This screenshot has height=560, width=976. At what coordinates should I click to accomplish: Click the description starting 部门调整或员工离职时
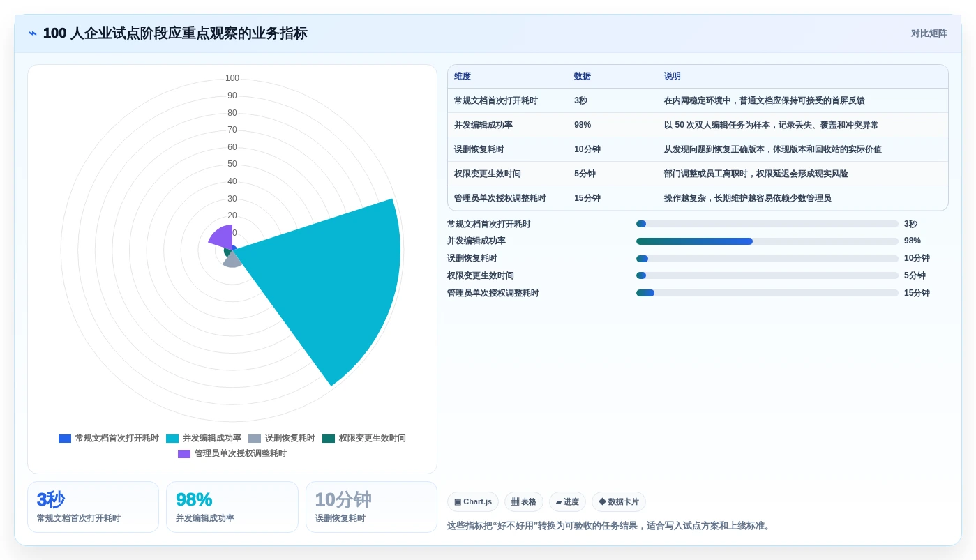[756, 174]
